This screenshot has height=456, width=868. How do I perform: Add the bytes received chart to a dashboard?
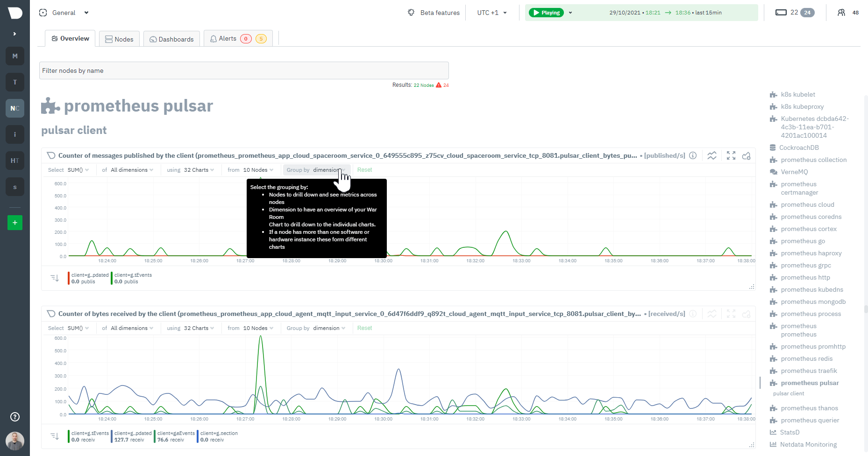pyautogui.click(x=747, y=314)
